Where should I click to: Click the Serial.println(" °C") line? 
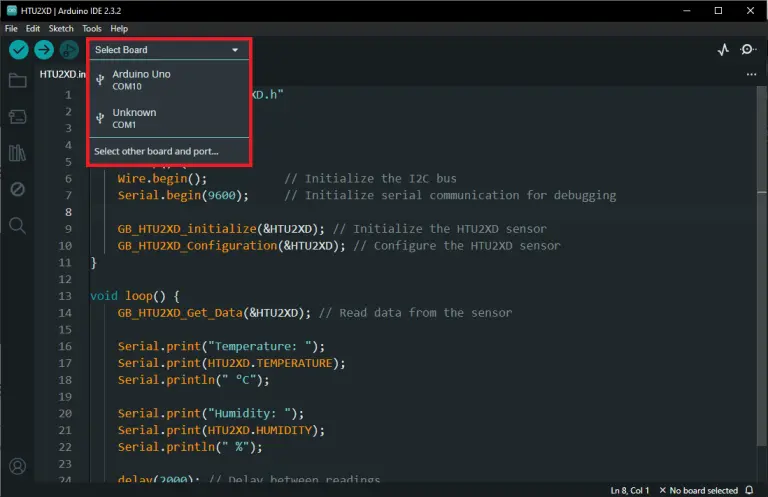tap(193, 379)
